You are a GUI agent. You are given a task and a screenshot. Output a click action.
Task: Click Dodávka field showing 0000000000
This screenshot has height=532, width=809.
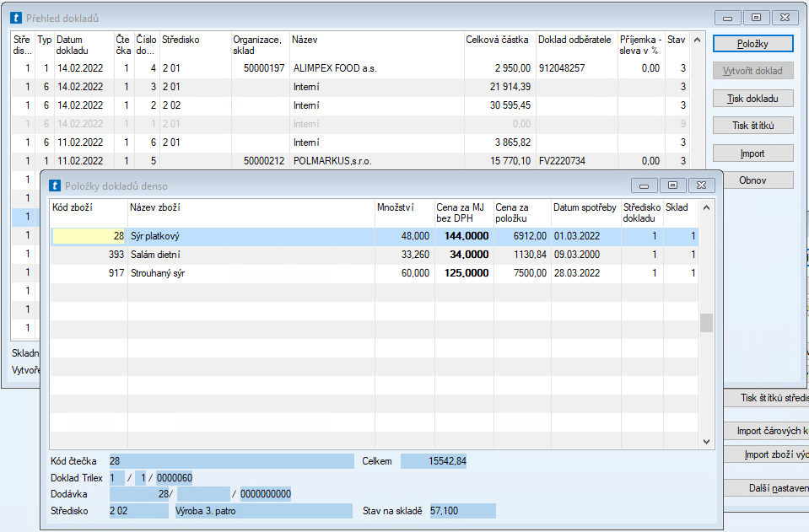tap(266, 494)
